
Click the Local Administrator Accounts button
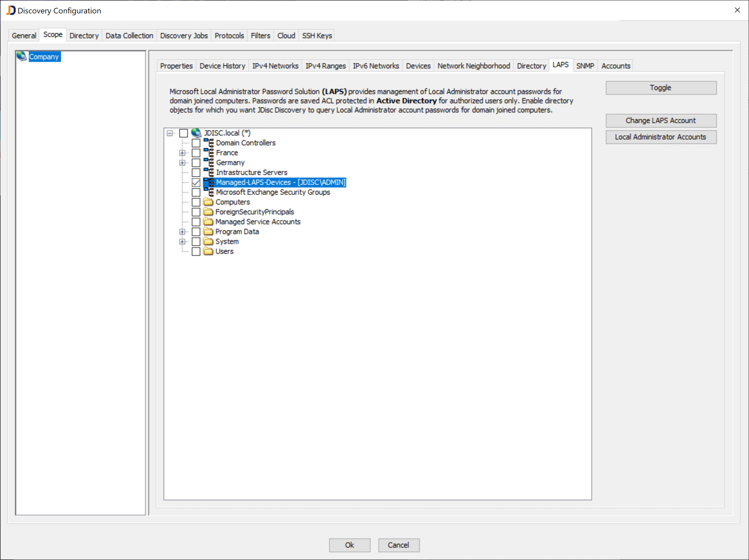click(661, 137)
